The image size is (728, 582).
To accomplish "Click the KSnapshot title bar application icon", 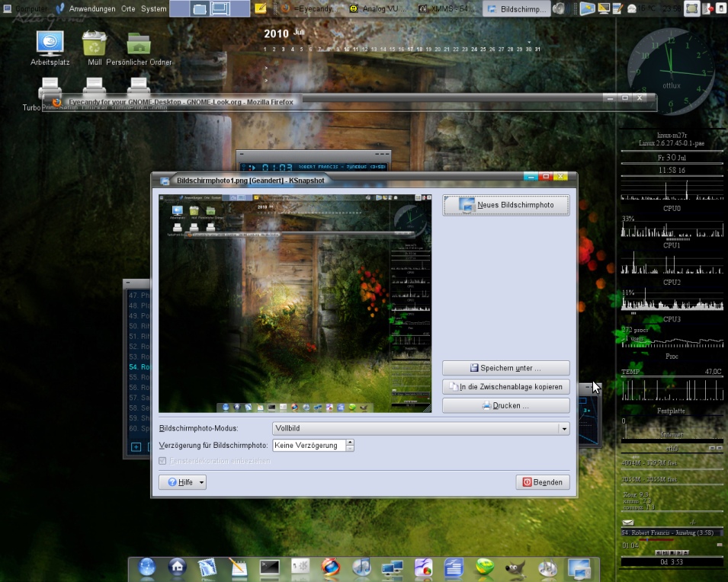I will 165,181.
